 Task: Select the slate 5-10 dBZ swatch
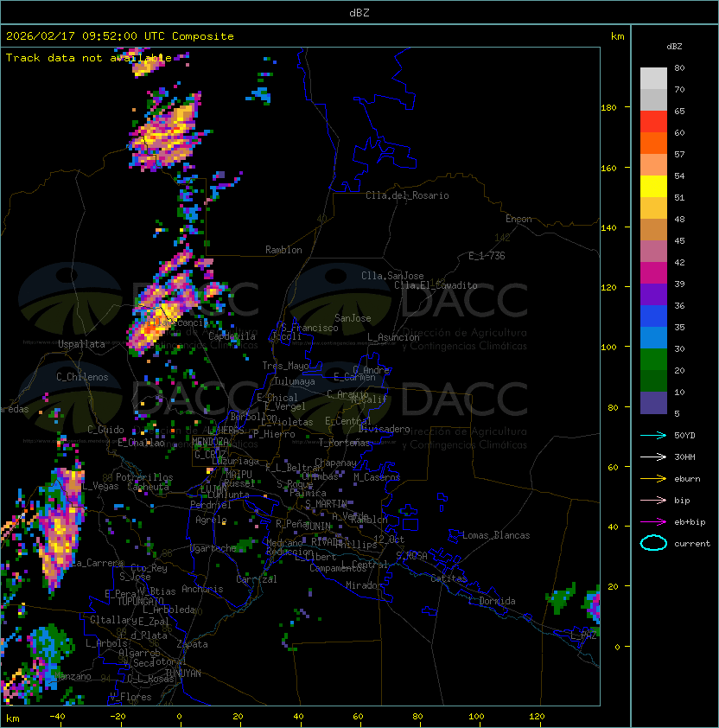pos(653,403)
